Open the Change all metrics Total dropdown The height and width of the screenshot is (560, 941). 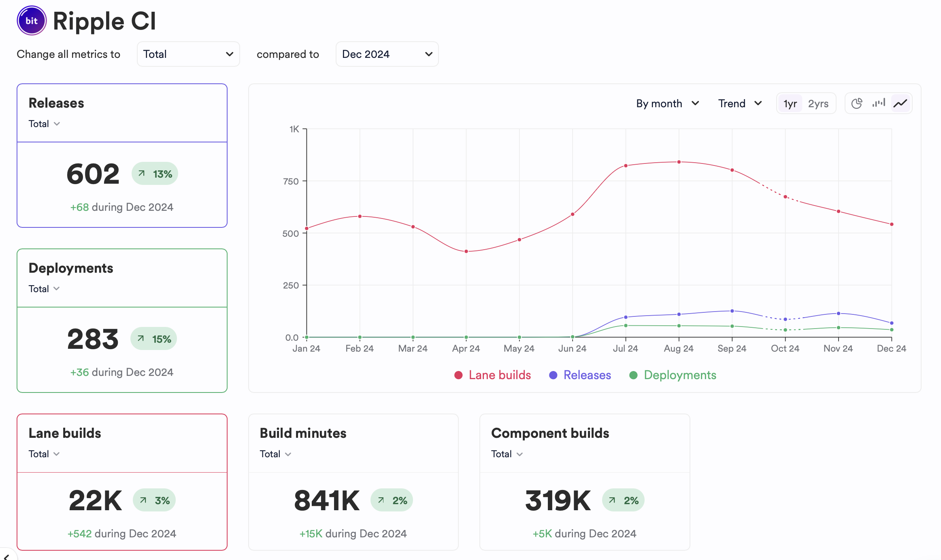click(188, 54)
